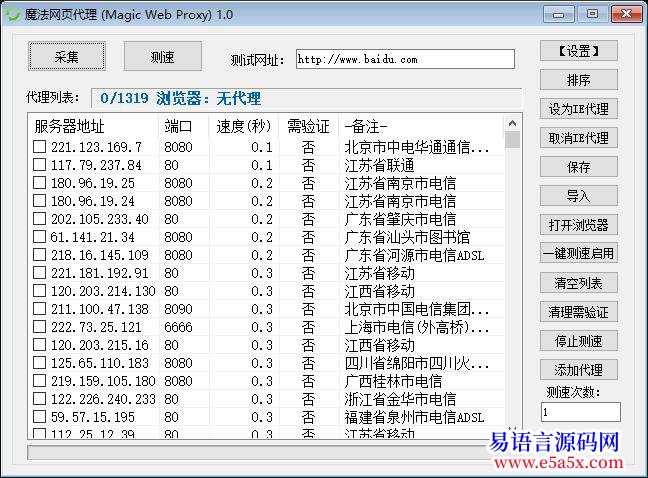Image resolution: width=648 pixels, height=478 pixels.
Task: Click the -备注- column header
Action: tap(422, 126)
